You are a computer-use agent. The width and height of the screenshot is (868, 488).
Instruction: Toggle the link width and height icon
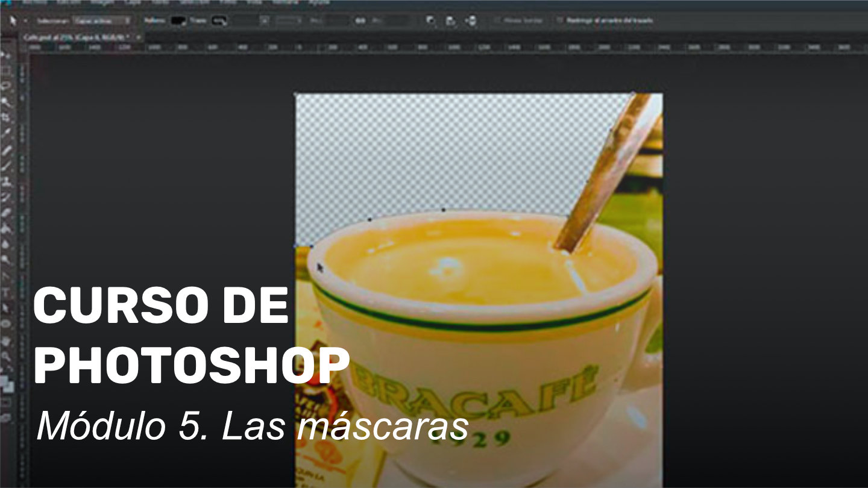point(360,20)
